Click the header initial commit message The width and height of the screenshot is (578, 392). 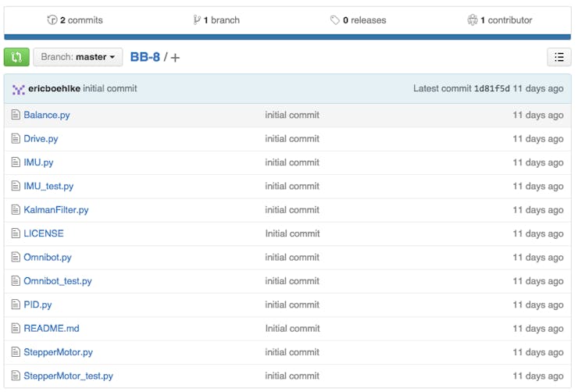point(110,88)
